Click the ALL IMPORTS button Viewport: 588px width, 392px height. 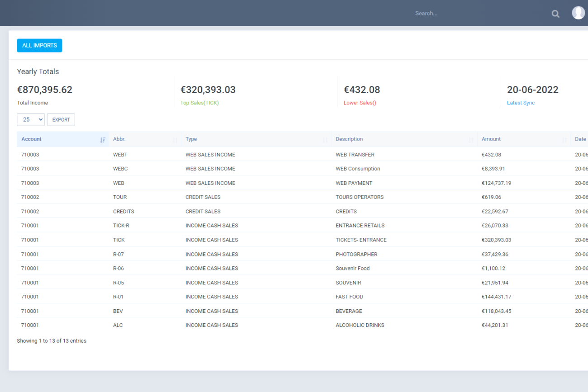[x=39, y=45]
